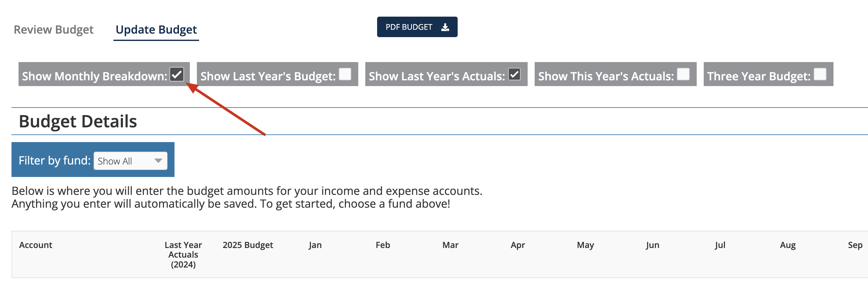Viewport: 868px width, 288px height.
Task: Click the PDF BUDGET button
Action: [417, 27]
